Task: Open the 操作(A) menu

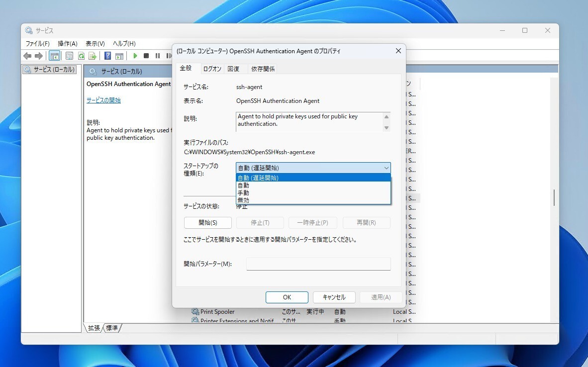Action: 68,44
